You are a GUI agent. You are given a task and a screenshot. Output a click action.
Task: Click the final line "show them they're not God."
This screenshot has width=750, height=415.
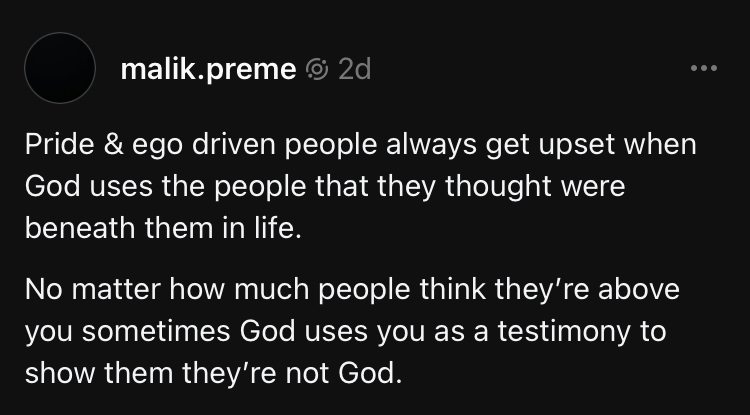213,373
